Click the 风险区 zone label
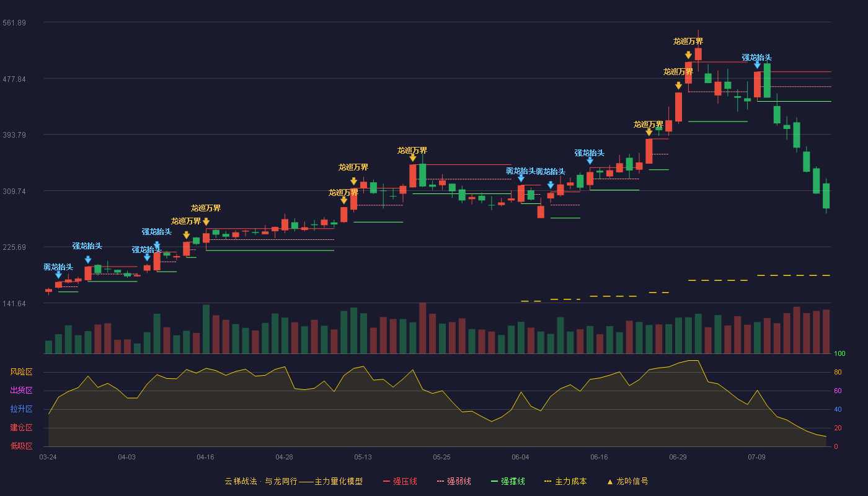 (21, 372)
